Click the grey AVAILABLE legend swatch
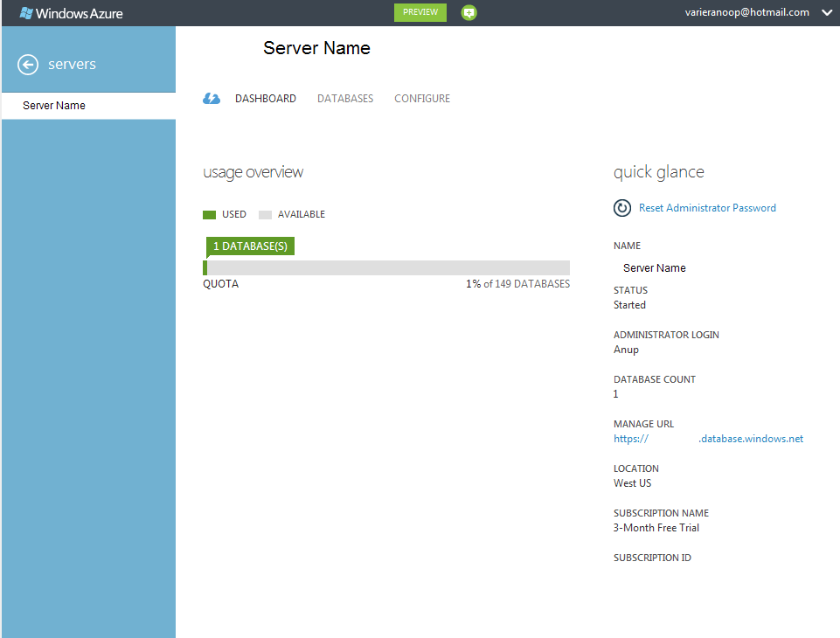This screenshot has width=840, height=638. 265,215
